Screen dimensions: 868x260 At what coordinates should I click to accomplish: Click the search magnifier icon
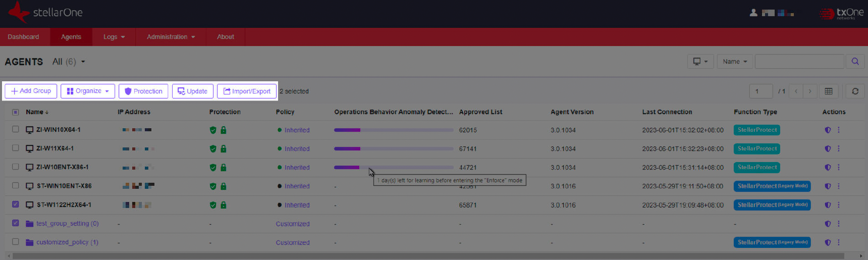[855, 62]
